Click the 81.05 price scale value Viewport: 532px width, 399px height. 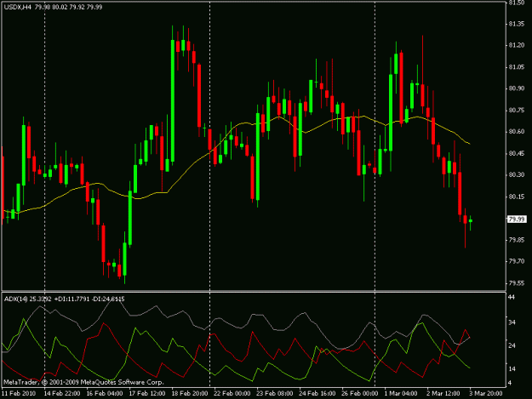[x=517, y=67]
